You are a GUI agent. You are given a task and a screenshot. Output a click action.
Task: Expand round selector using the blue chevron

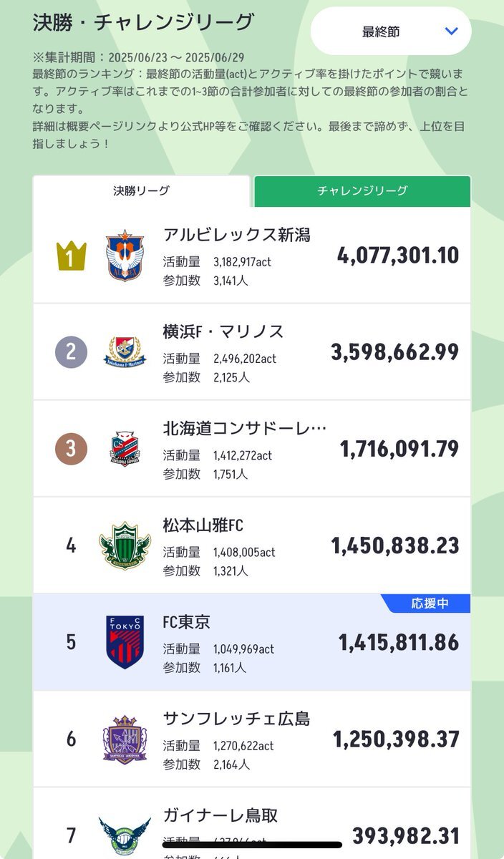coord(451,31)
